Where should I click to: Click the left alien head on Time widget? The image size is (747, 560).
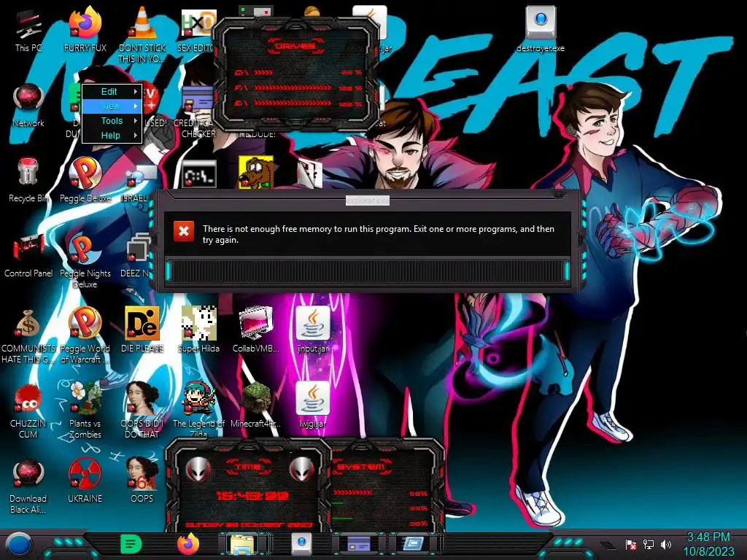(x=198, y=469)
